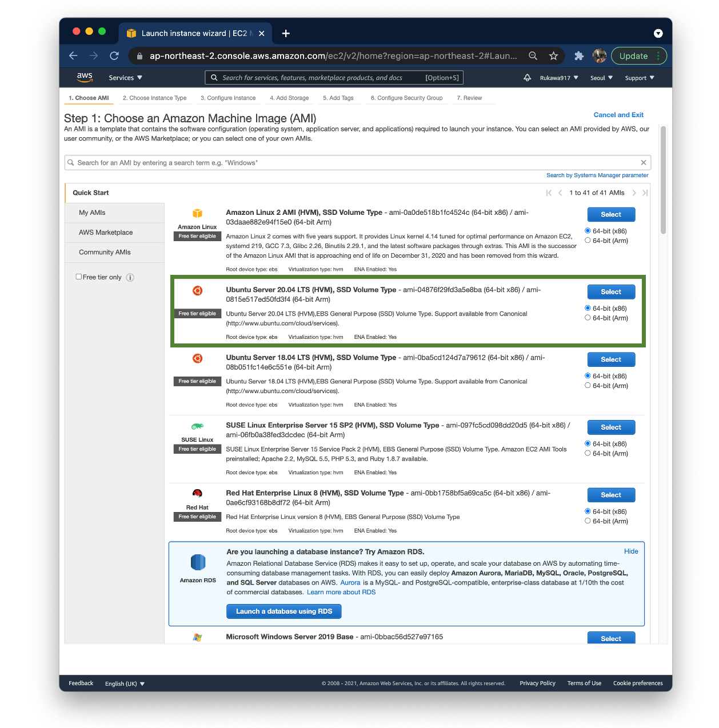
Task: Click the browser profile avatar
Action: coord(600,55)
